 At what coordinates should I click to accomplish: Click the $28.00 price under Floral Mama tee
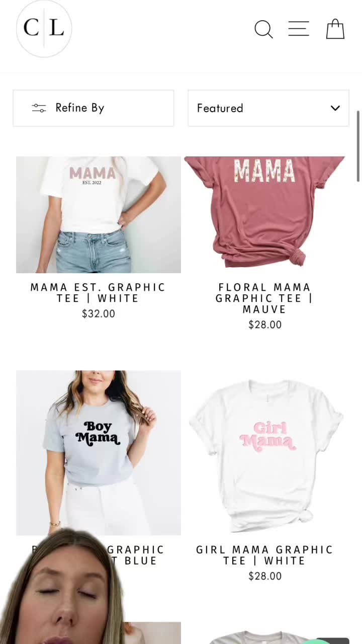point(265,325)
